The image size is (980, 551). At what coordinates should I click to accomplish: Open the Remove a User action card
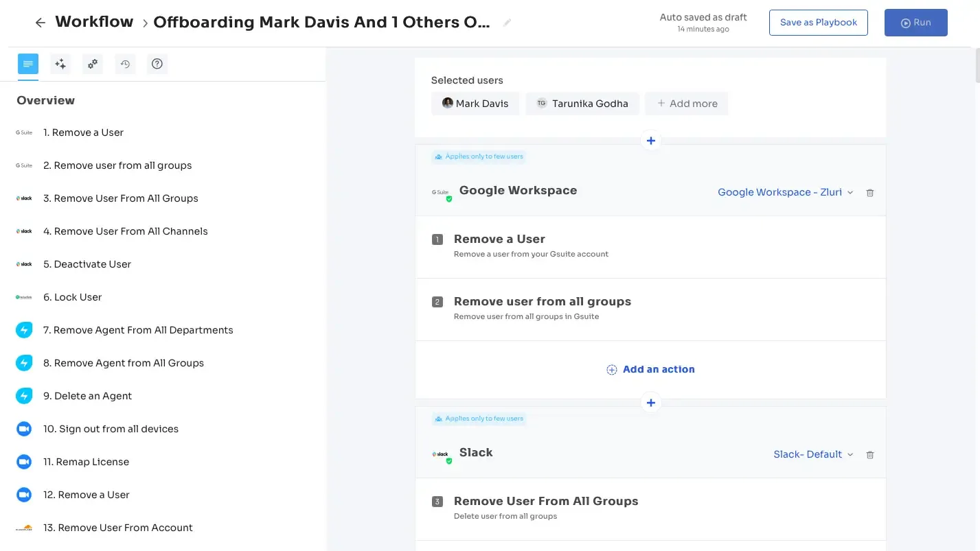click(x=650, y=247)
